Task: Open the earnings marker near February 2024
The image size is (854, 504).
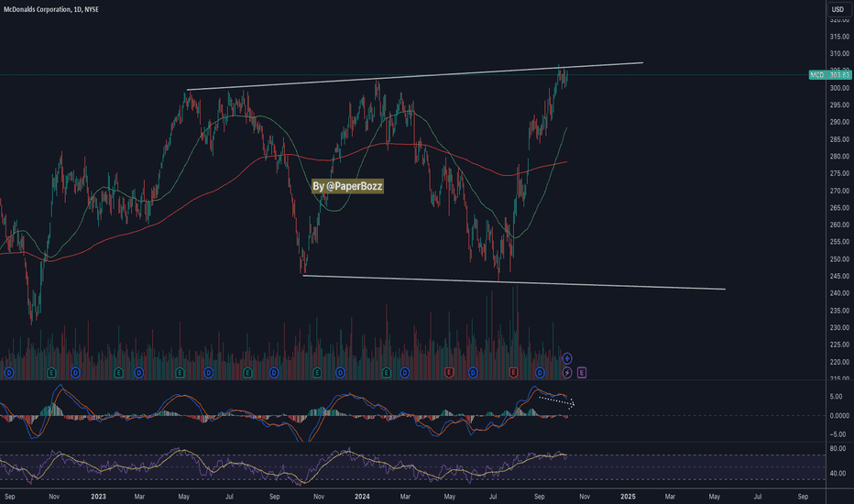Action: 386,373
